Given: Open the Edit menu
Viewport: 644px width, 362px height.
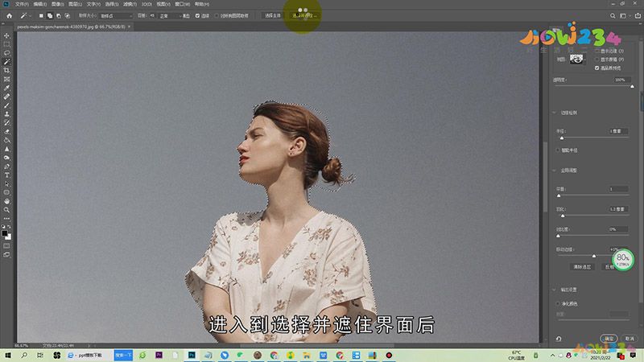Looking at the screenshot, I should point(39,4).
